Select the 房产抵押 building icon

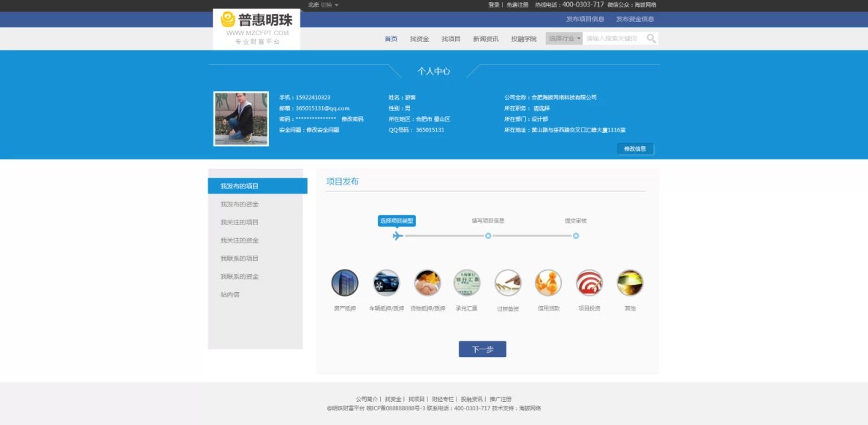coord(345,283)
